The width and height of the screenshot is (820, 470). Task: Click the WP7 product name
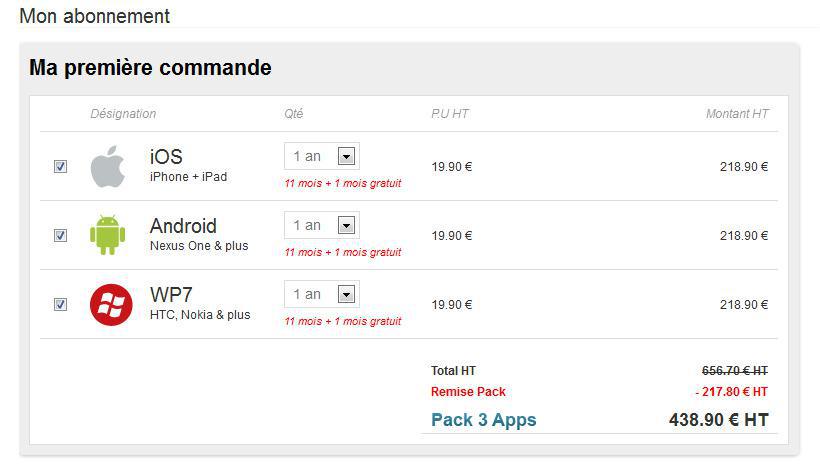[x=171, y=295]
